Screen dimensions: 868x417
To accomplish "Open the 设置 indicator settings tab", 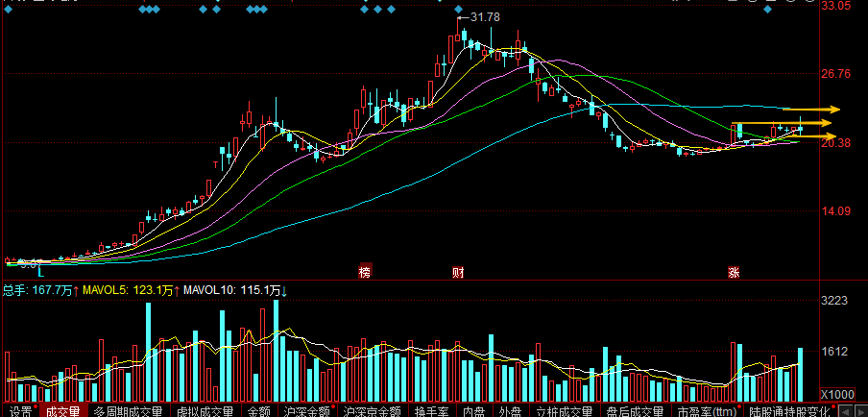I will pyautogui.click(x=21, y=411).
